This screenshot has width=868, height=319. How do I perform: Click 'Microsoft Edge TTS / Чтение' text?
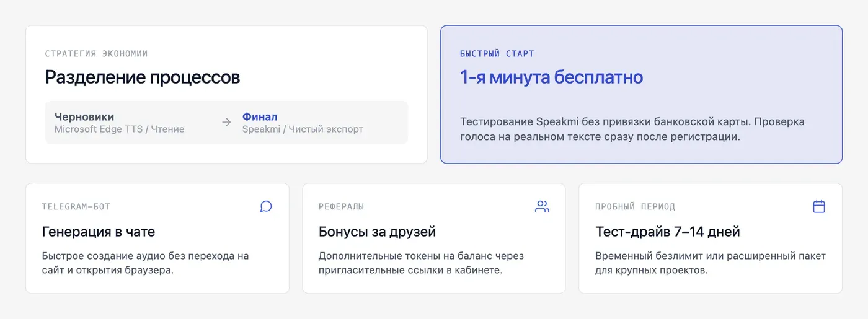(120, 129)
